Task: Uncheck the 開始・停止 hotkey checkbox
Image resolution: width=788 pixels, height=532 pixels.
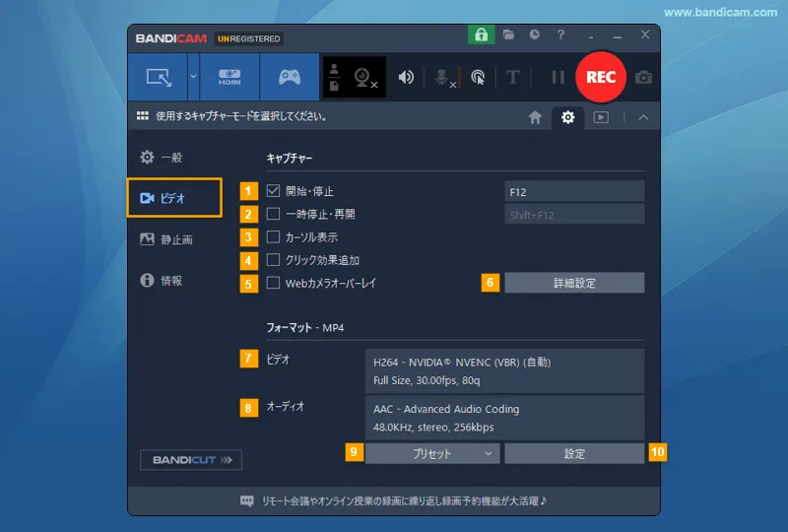Action: click(273, 190)
